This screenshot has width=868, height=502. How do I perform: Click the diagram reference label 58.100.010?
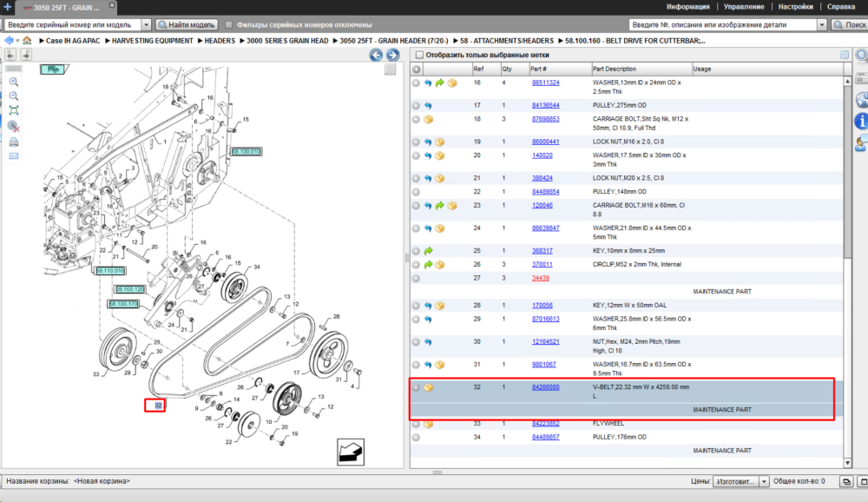tap(247, 151)
